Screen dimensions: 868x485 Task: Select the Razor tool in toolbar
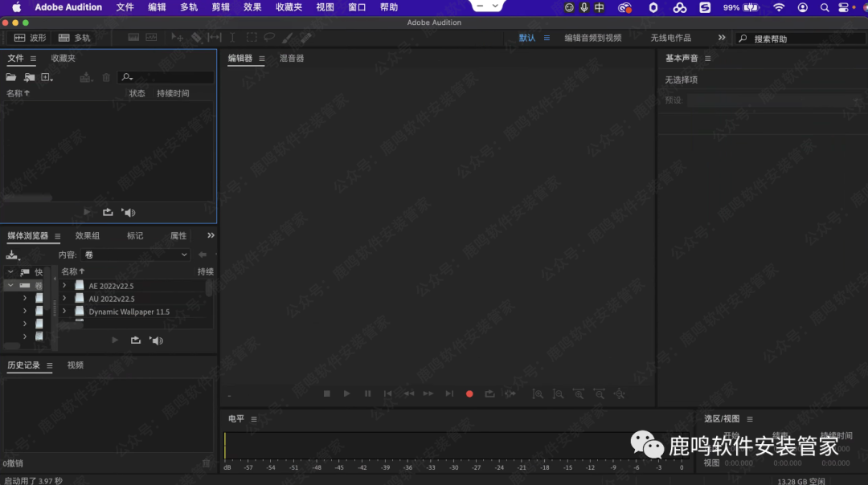tap(196, 38)
